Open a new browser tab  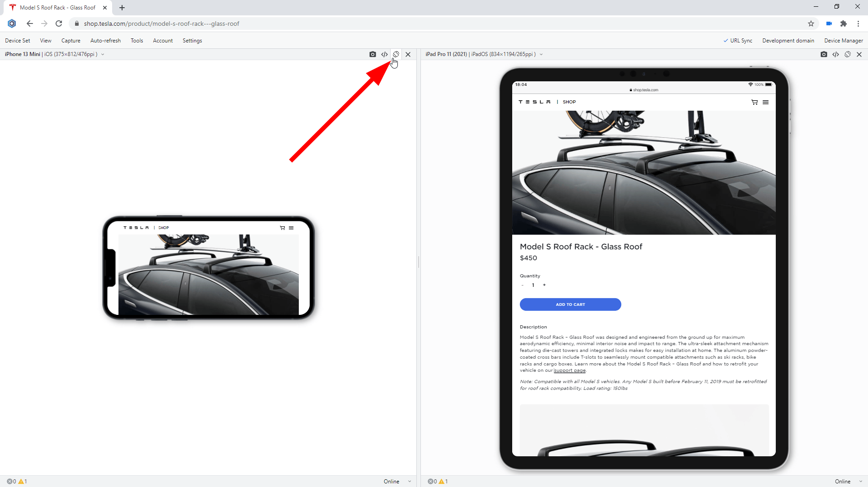(x=122, y=8)
